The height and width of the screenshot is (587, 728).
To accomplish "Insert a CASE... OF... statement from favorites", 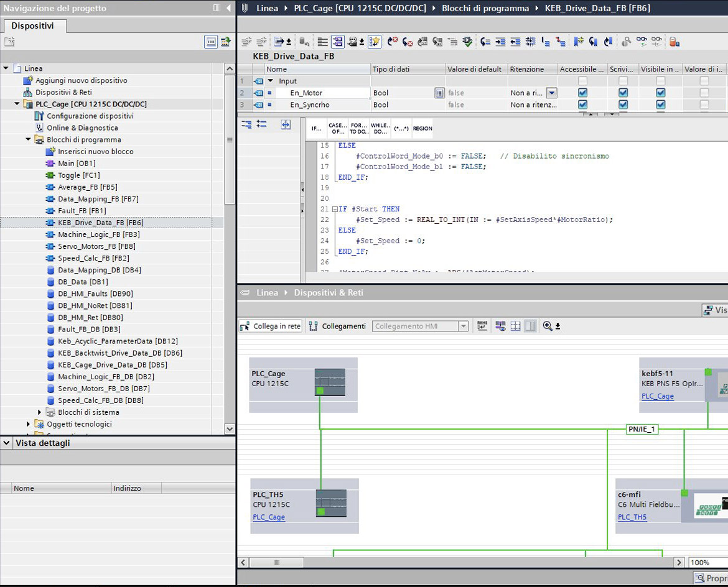I will click(337, 128).
